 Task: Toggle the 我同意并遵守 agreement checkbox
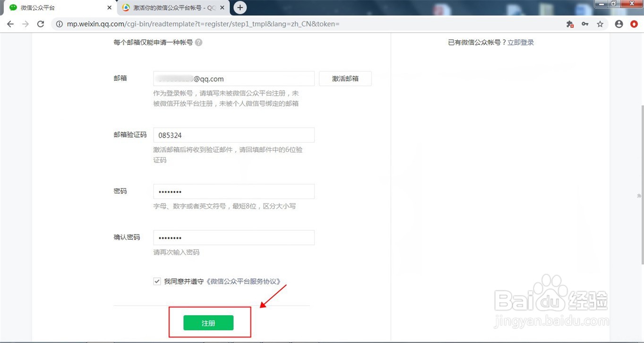tap(157, 281)
